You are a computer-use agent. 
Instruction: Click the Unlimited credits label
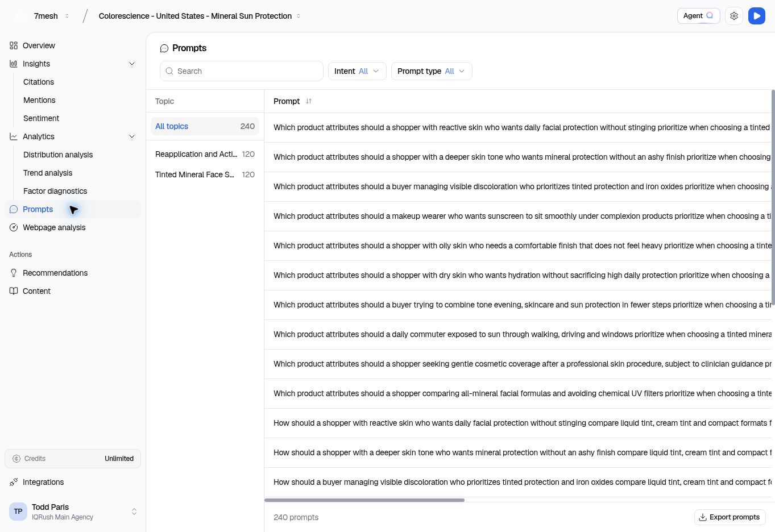[119, 459]
